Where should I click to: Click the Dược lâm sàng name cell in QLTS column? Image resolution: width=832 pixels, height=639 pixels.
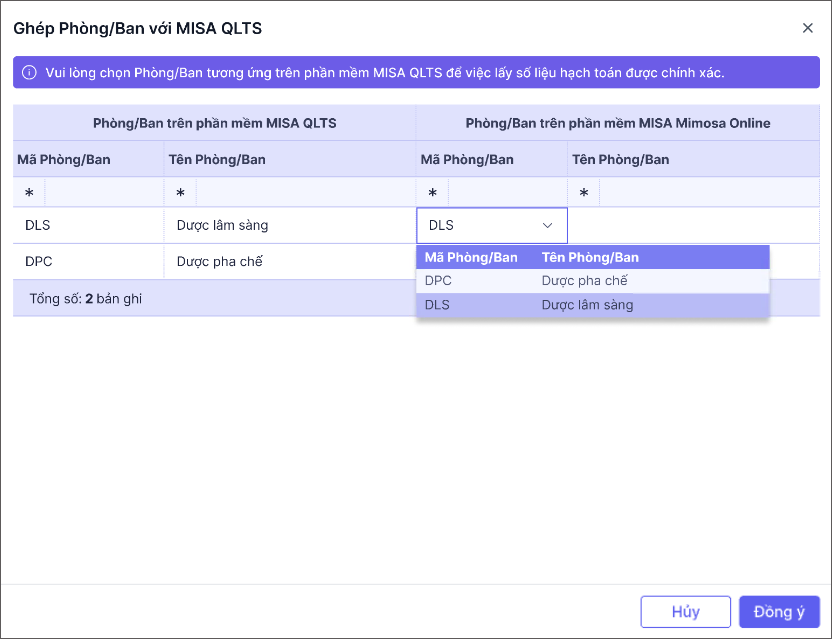pyautogui.click(x=290, y=226)
